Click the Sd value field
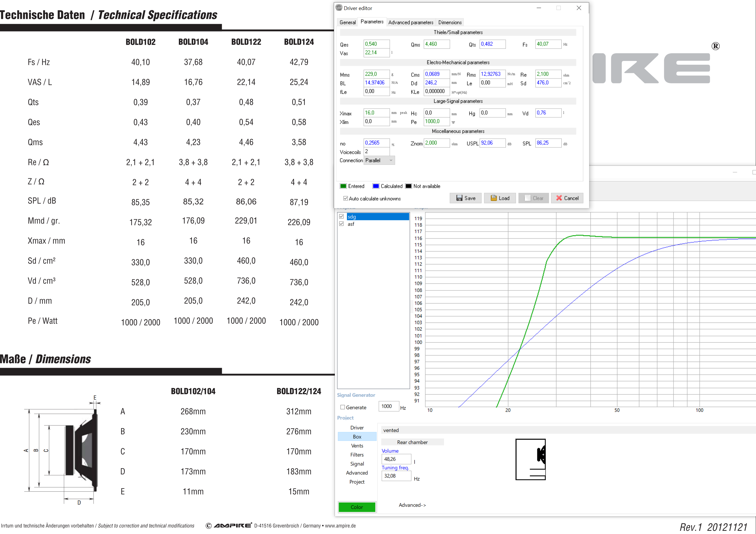 548,83
